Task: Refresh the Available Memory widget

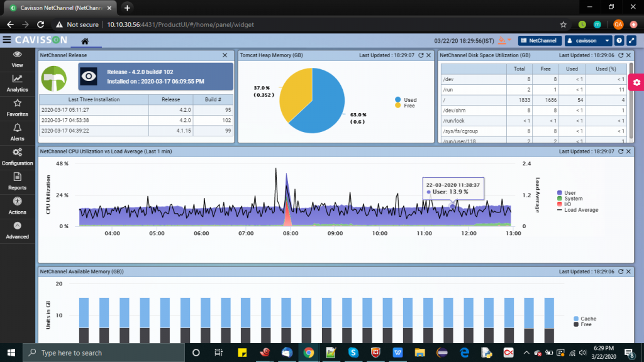Action: pyautogui.click(x=621, y=271)
